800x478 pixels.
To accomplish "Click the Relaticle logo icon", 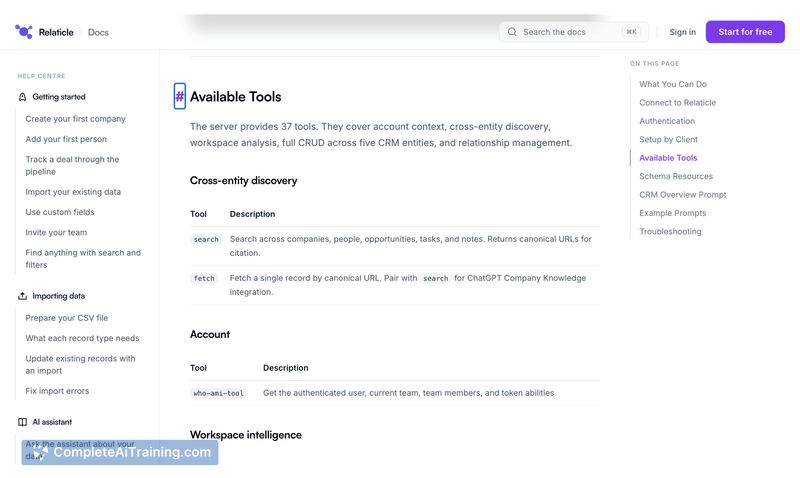I will pos(23,32).
